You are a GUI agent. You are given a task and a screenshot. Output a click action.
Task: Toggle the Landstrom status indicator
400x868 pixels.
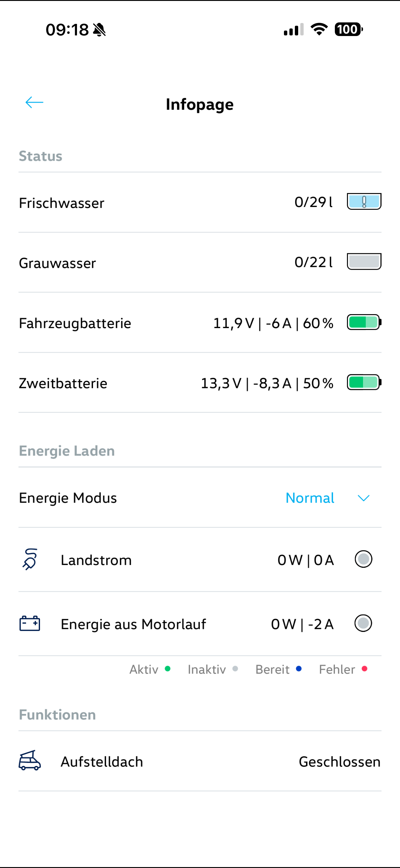[x=363, y=559]
